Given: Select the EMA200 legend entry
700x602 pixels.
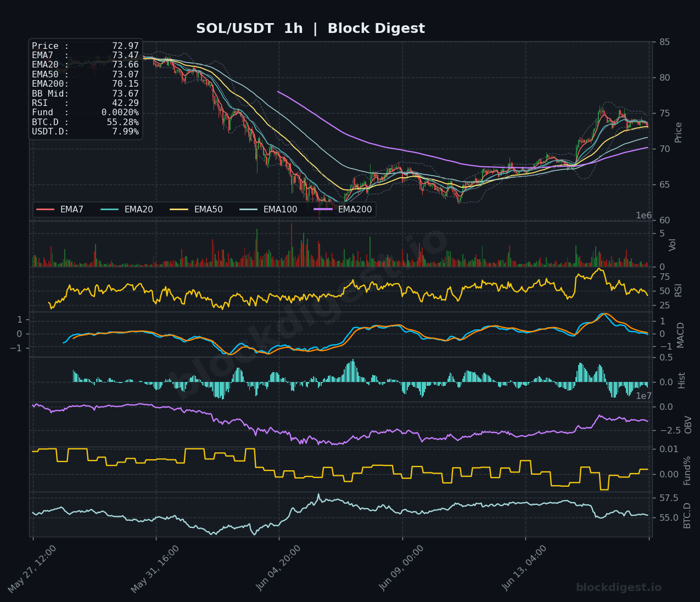Looking at the screenshot, I should [343, 210].
